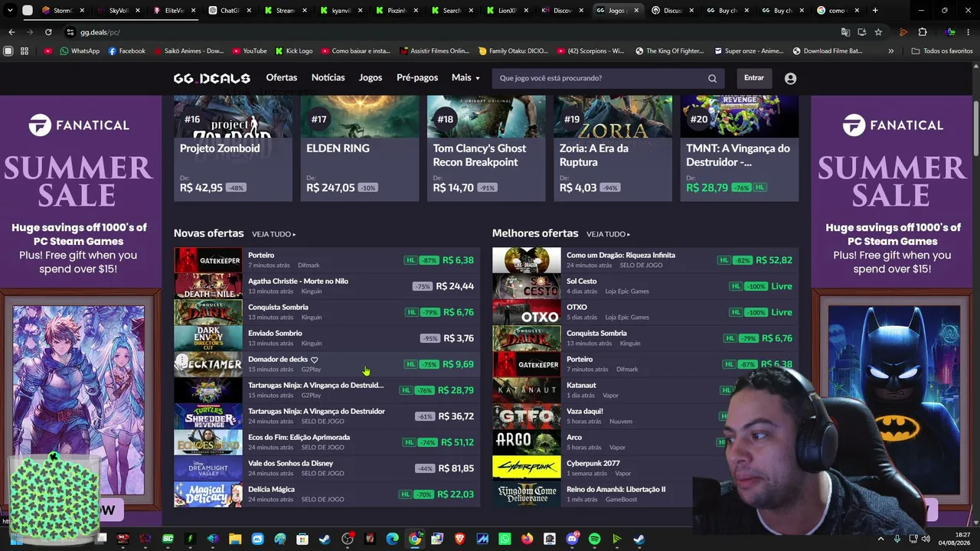Open the #18 Ghost Recon Breakpoint card
980x551 pixels.
[x=486, y=148]
